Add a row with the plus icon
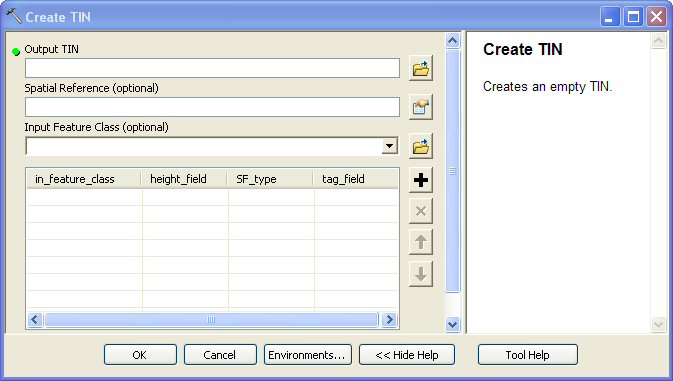 pyautogui.click(x=421, y=180)
